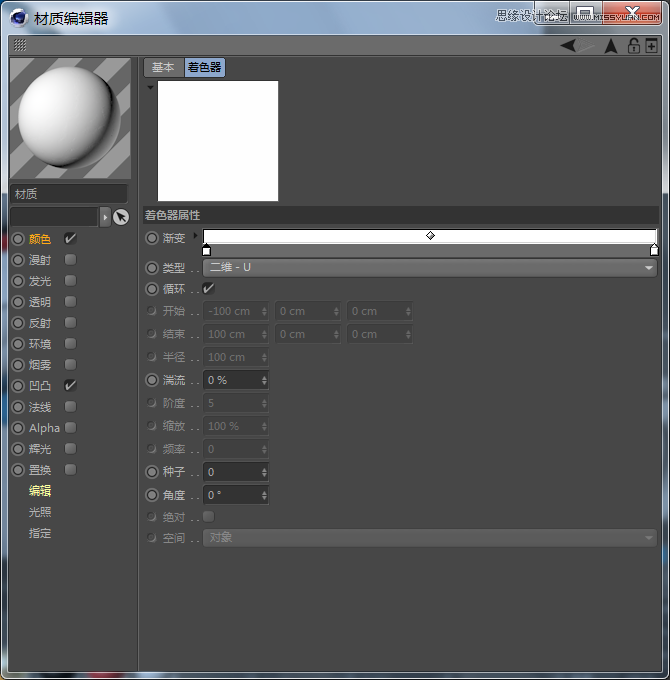
Task: Click the grip dots icon at top left
Action: click(20, 46)
